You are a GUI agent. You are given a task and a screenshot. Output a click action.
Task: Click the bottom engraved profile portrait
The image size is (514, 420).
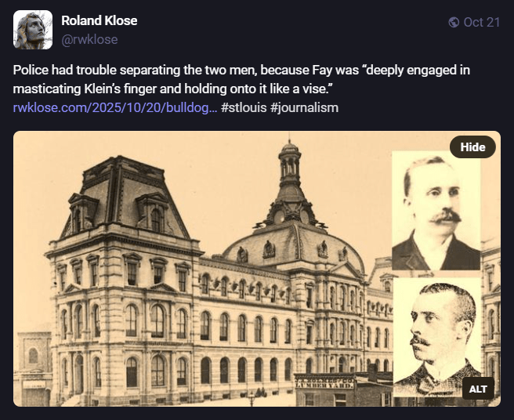click(437, 336)
